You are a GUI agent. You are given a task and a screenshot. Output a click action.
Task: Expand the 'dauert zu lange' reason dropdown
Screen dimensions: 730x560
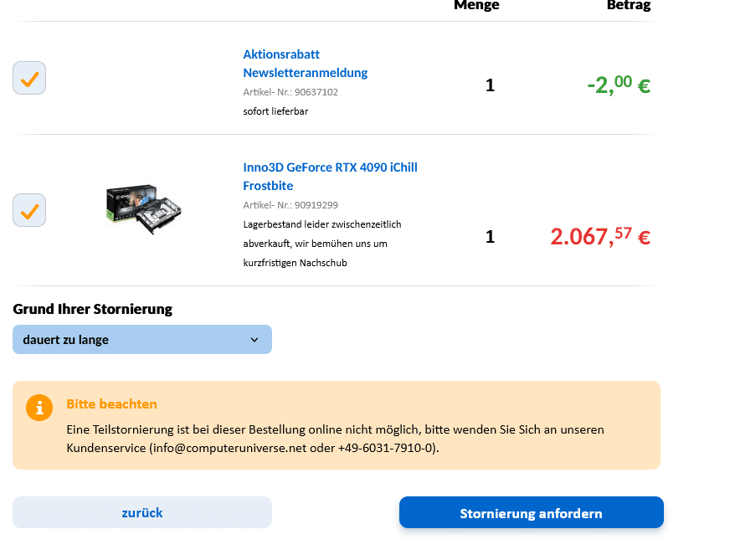pos(142,340)
